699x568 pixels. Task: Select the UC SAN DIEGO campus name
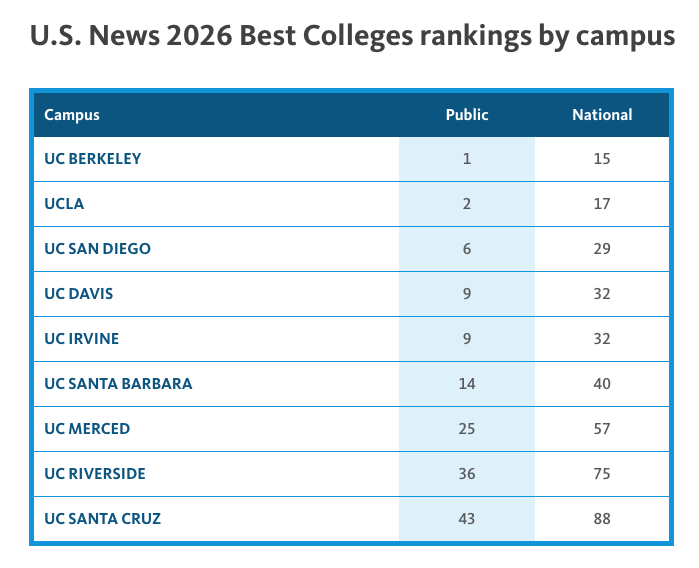(98, 248)
